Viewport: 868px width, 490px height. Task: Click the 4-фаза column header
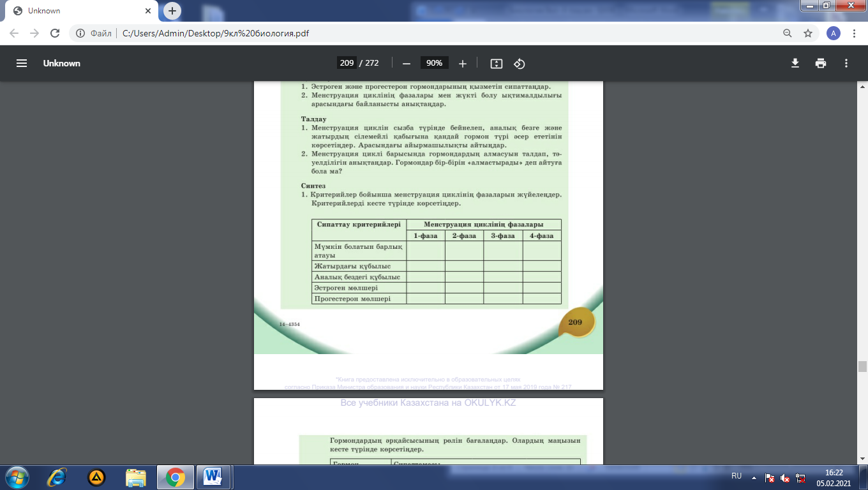(542, 235)
